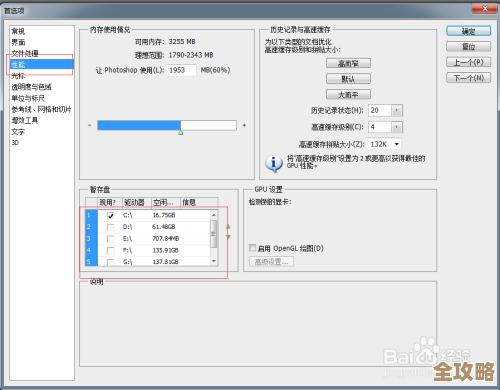500x390 pixels.
Task: Click scratch disk list scroll down arrow
Action: pyautogui.click(x=214, y=261)
